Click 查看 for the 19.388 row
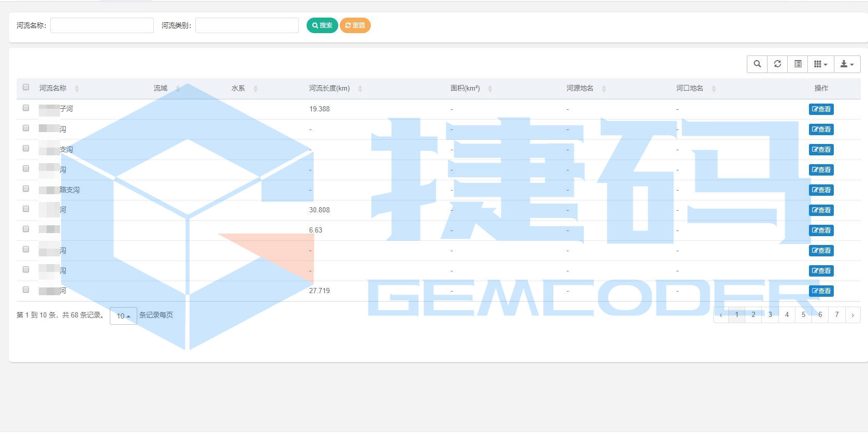Screen dimensions: 868x434 (821, 109)
